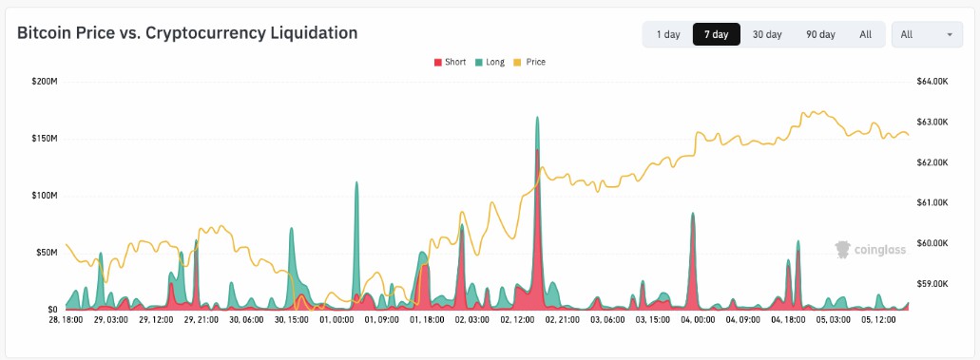Select the 7 day time range

[x=717, y=34]
